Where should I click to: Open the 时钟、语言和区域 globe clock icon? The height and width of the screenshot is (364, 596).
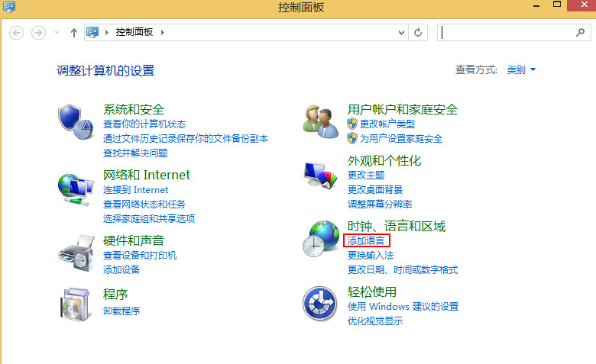[321, 239]
